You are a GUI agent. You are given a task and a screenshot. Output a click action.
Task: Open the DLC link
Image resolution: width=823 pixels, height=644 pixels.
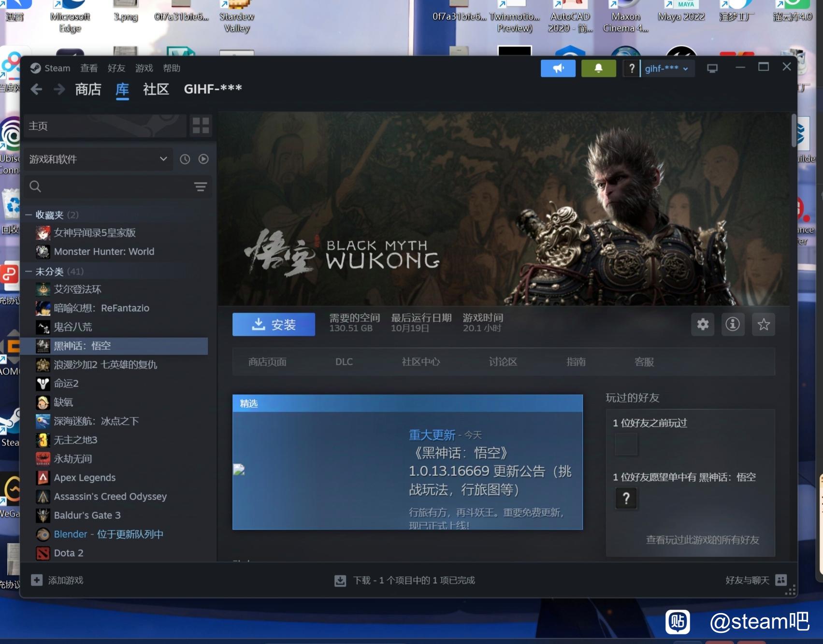pos(344,362)
